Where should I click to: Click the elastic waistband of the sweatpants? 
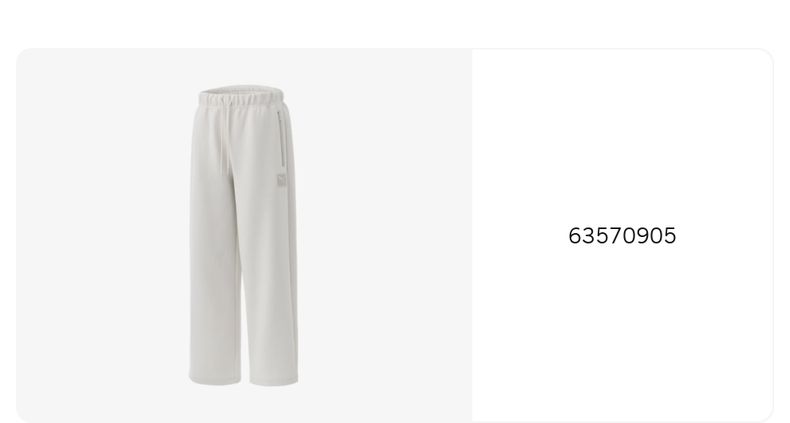pos(242,95)
